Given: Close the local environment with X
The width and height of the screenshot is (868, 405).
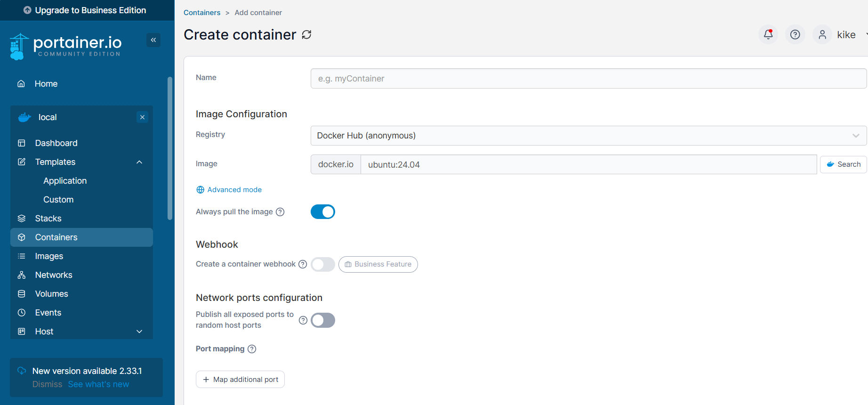Looking at the screenshot, I should tap(142, 117).
